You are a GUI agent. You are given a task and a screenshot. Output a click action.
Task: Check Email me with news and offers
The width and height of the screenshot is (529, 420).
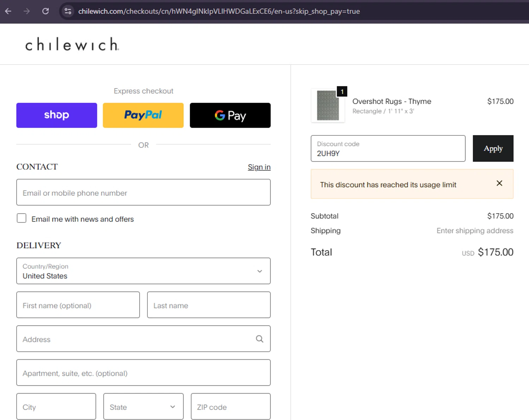click(22, 218)
